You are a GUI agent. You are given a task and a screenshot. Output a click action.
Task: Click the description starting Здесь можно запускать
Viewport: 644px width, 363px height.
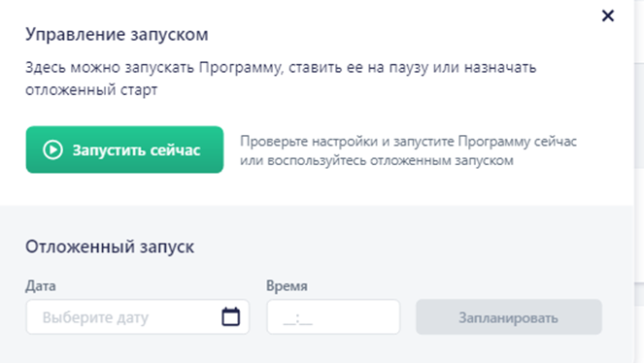pos(281,79)
